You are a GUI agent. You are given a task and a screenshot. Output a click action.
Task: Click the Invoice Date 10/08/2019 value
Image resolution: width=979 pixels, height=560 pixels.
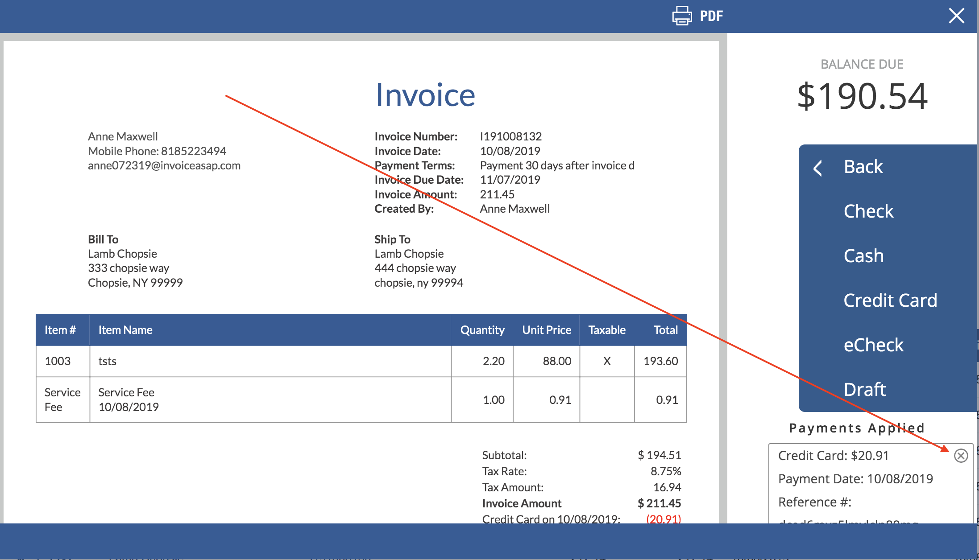510,151
